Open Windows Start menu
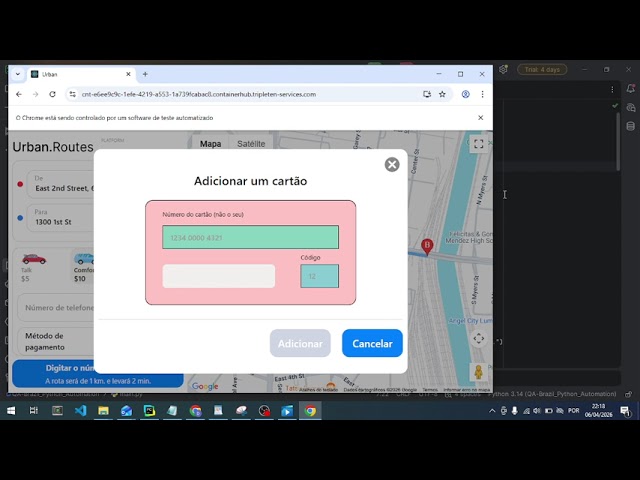The image size is (640, 480). click(x=11, y=411)
